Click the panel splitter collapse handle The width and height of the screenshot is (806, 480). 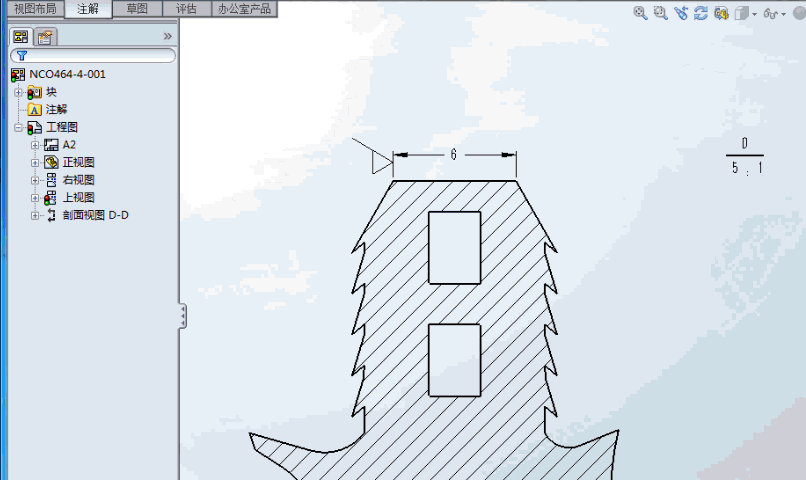[x=182, y=316]
